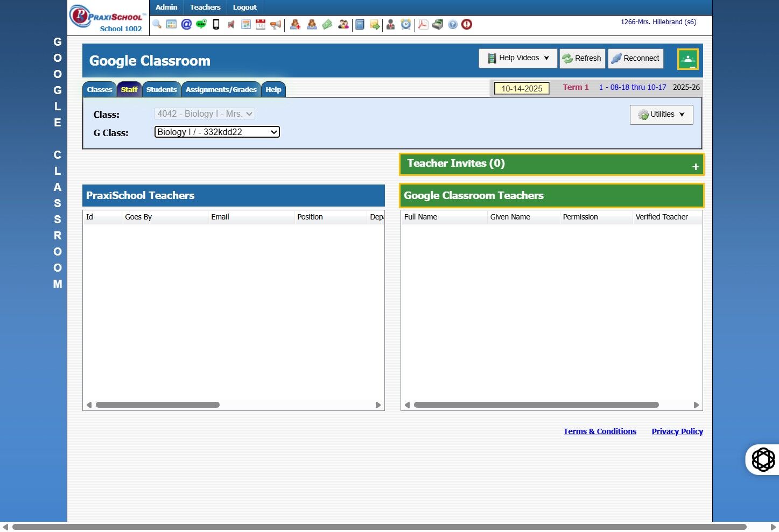Click the megaphone announcements icon

coord(276,24)
